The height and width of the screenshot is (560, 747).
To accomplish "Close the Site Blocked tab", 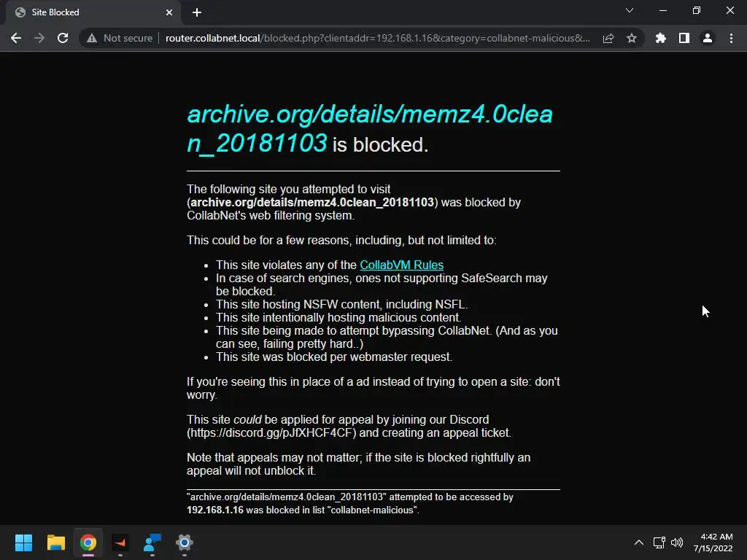I will [x=169, y=12].
